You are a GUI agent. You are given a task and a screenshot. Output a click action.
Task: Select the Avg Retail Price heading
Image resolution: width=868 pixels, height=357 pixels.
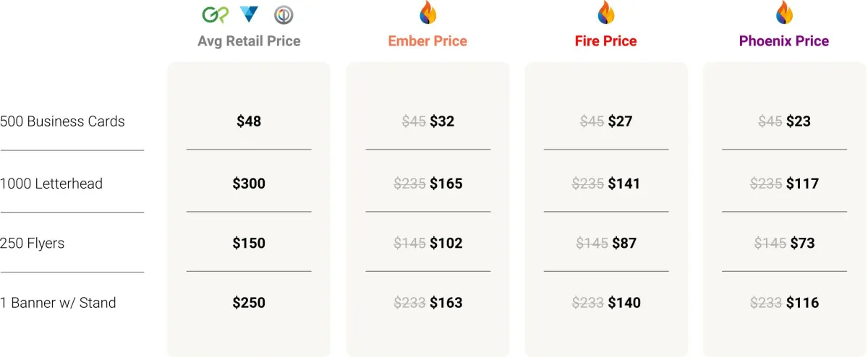tap(249, 41)
